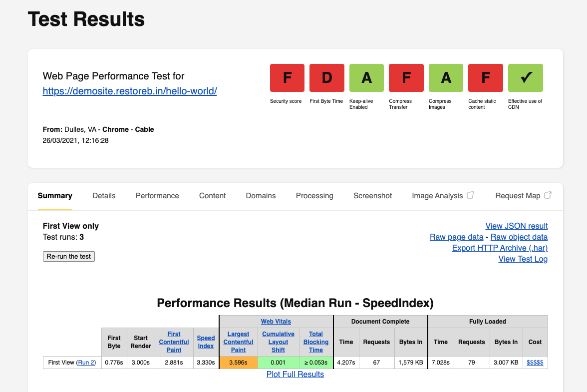Click the $$$$$ cost link
The height and width of the screenshot is (392, 587).
tap(535, 363)
